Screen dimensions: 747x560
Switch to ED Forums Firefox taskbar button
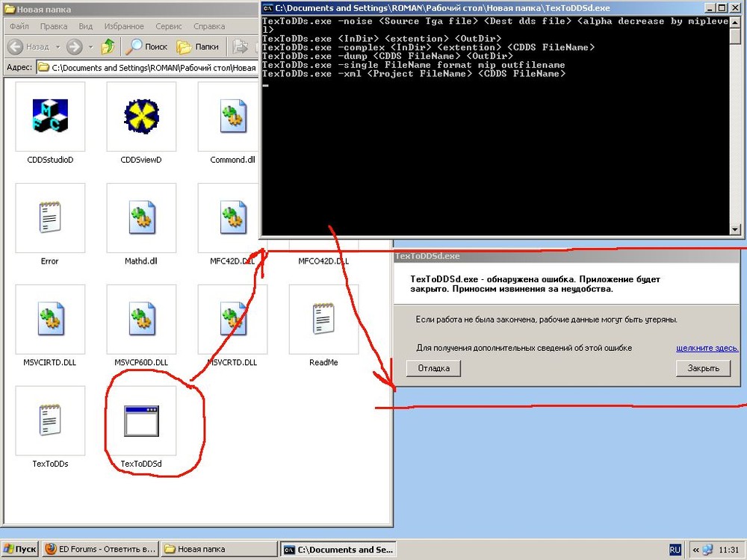pos(101,549)
